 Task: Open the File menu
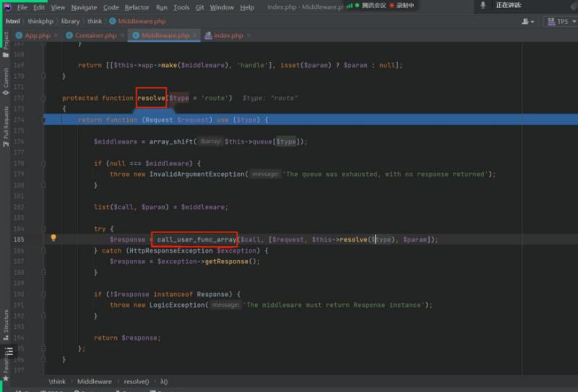[22, 7]
